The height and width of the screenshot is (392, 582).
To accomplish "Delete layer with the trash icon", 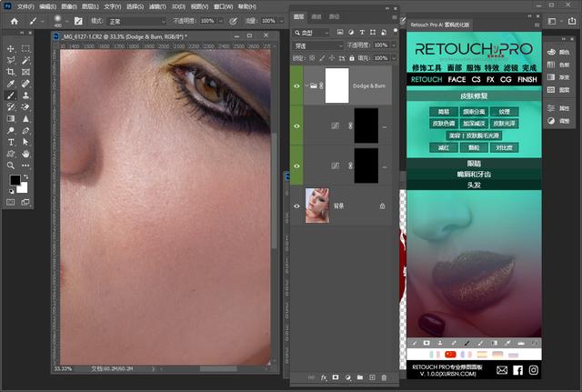I will pyautogui.click(x=384, y=377).
